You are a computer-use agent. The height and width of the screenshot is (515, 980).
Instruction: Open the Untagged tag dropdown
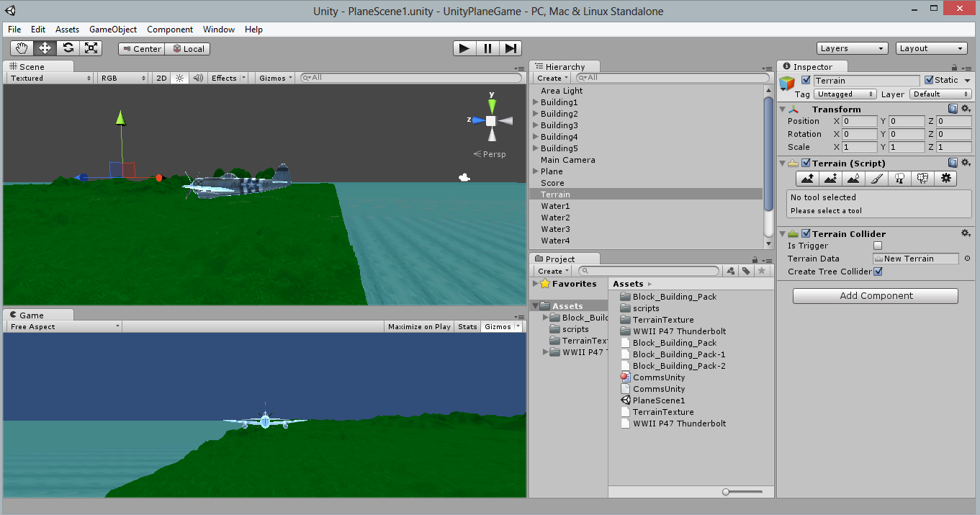pyautogui.click(x=844, y=94)
